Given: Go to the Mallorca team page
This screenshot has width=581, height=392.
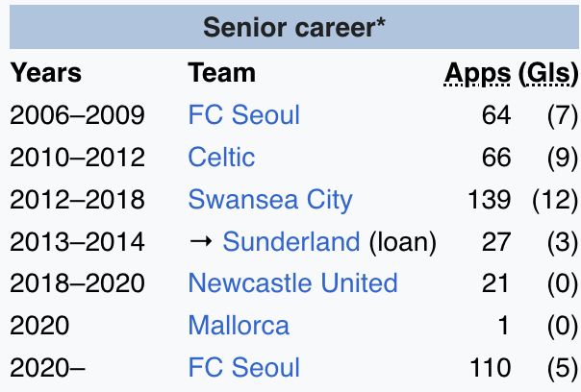Looking at the screenshot, I should (239, 326).
